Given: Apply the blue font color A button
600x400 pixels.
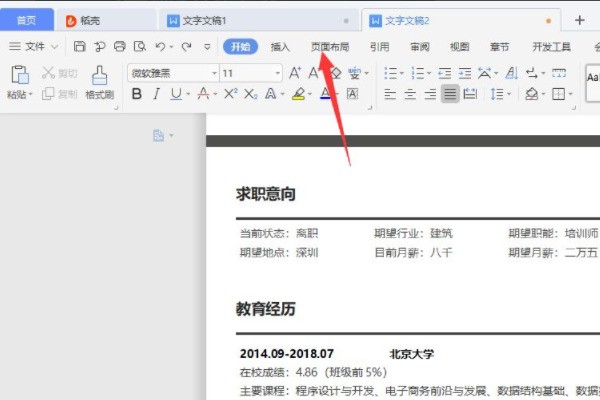Looking at the screenshot, I should coord(326,94).
